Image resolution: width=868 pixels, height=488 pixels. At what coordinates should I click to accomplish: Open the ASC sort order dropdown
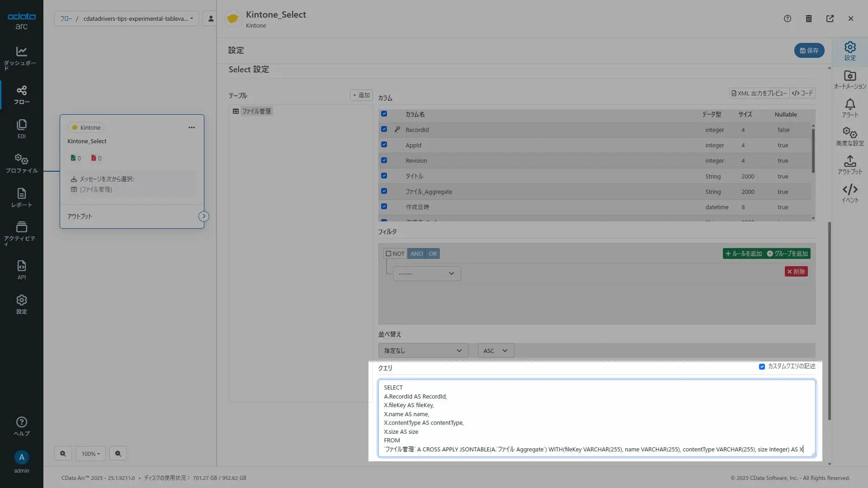tap(495, 351)
